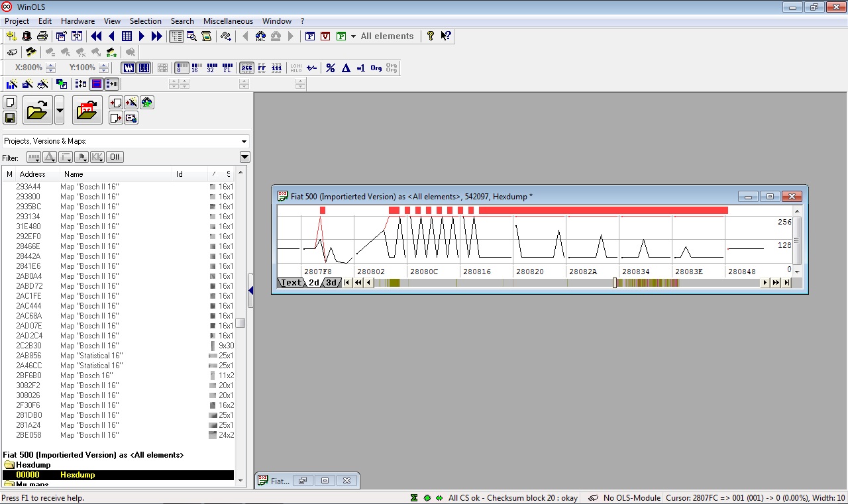Toggle 16-bit data width mode
Image resolution: width=848 pixels, height=504 pixels.
pyautogui.click(x=195, y=68)
